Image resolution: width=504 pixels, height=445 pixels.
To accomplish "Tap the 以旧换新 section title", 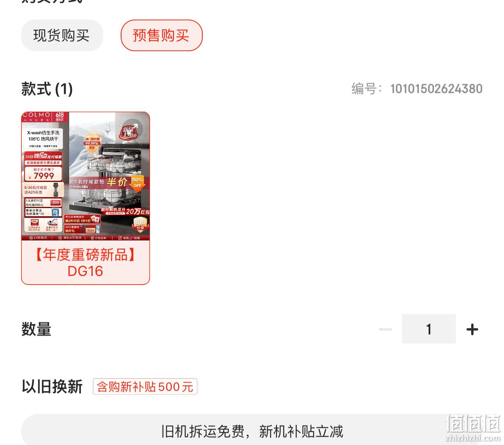I will (x=52, y=386).
